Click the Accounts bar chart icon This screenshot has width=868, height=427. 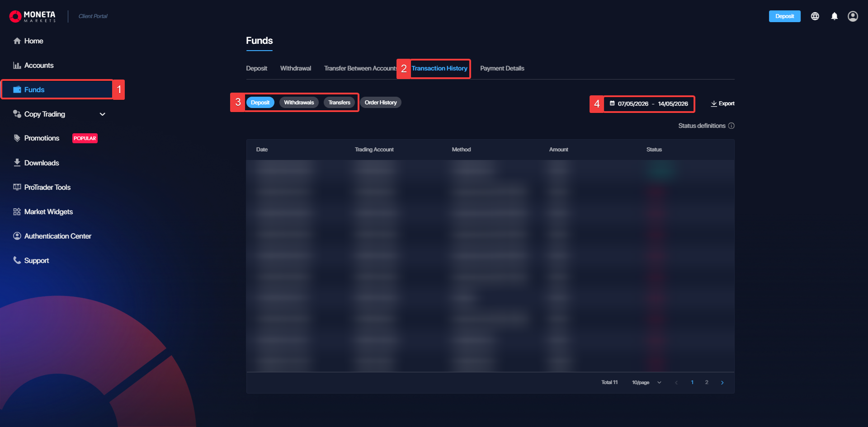click(x=17, y=66)
